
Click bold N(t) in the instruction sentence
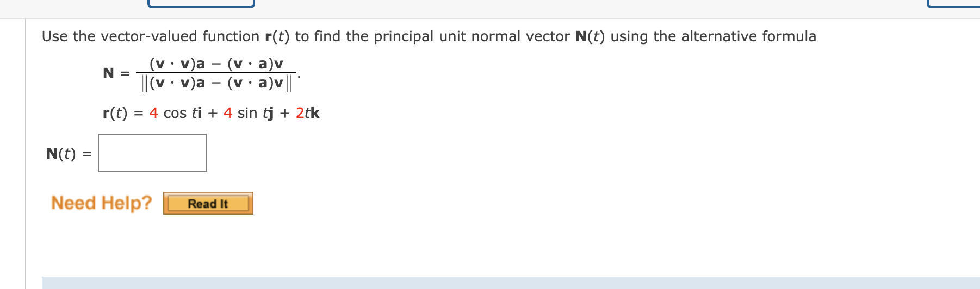coord(590,36)
